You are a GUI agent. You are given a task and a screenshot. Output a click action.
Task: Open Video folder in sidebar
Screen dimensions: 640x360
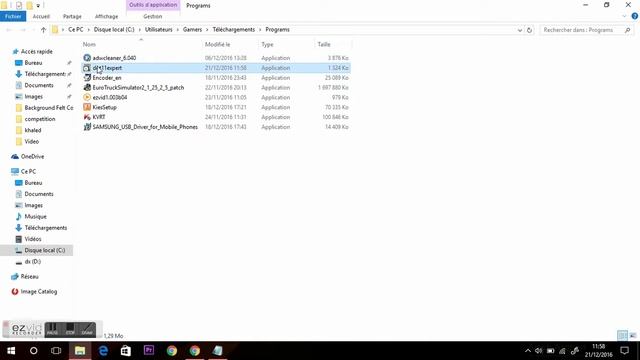[31, 142]
